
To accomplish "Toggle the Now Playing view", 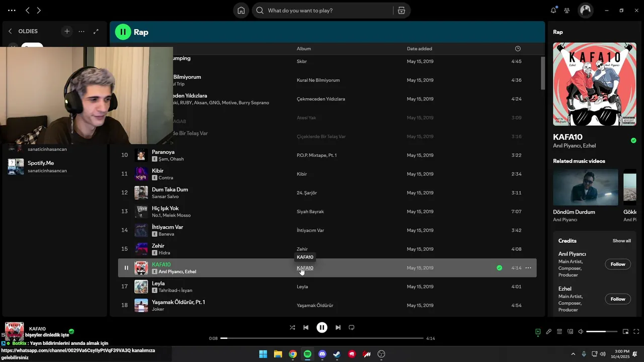I will point(538,332).
